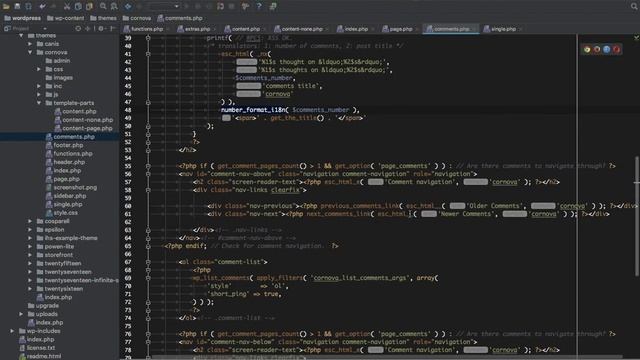Click the Replace toolbar icon
Screen dimensions: 640x360
coord(114,6)
